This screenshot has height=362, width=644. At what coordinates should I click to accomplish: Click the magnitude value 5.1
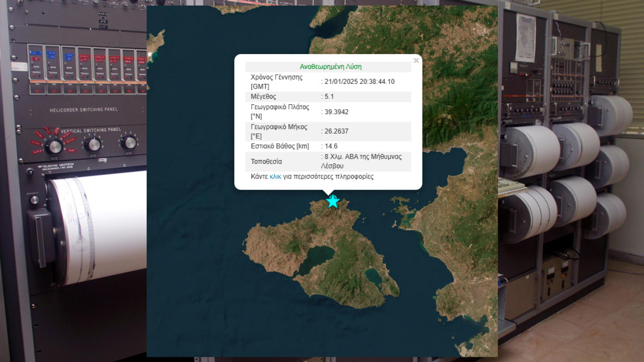pos(330,97)
